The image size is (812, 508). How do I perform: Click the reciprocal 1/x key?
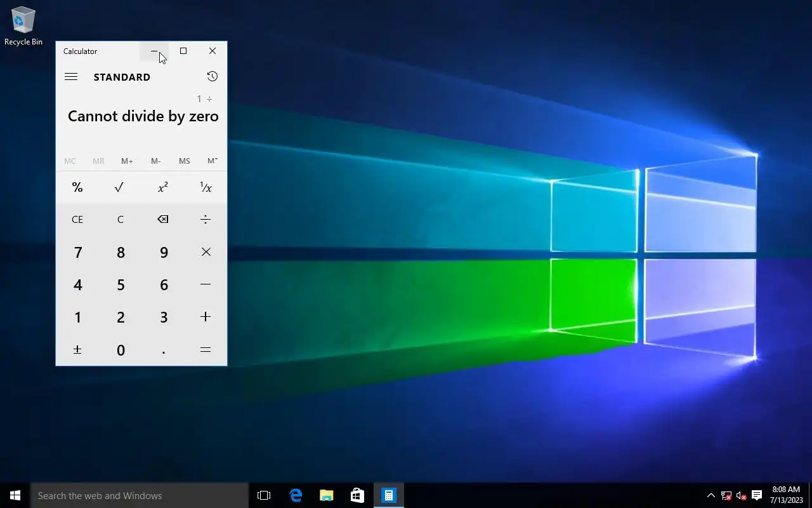(x=206, y=187)
